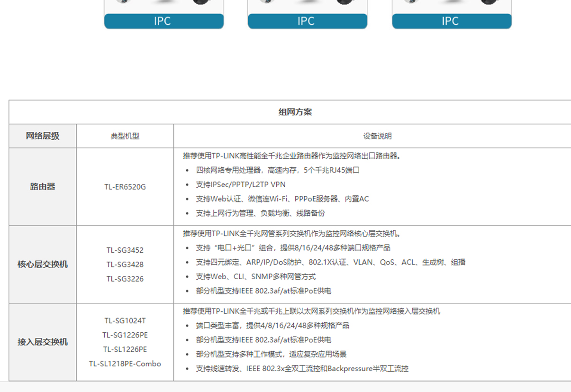This screenshot has height=392, width=571.
Task: Click the right IPC camera label
Action: (452, 21)
